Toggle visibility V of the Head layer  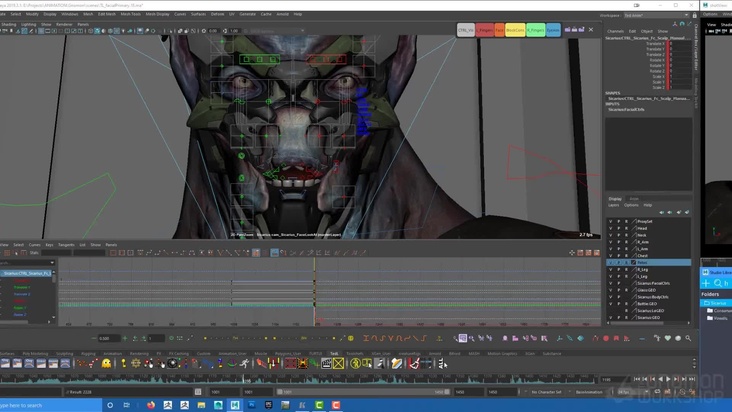tap(610, 228)
